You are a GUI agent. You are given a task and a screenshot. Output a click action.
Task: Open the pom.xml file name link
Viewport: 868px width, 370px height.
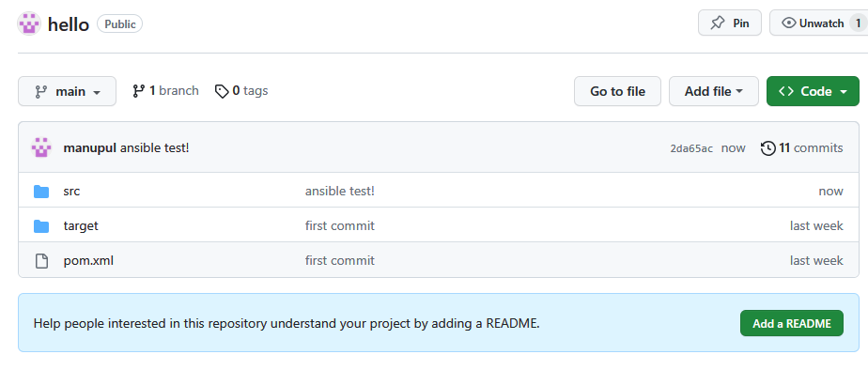click(x=88, y=260)
